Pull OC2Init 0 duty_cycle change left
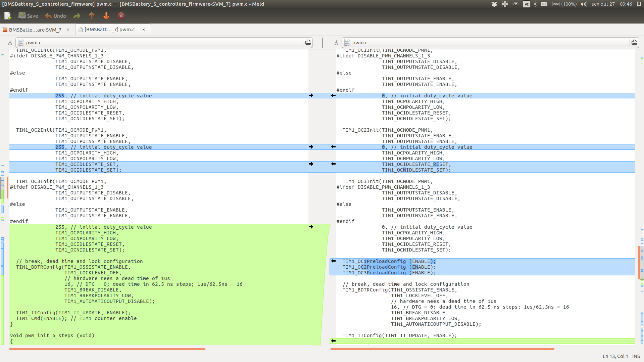 (333, 147)
